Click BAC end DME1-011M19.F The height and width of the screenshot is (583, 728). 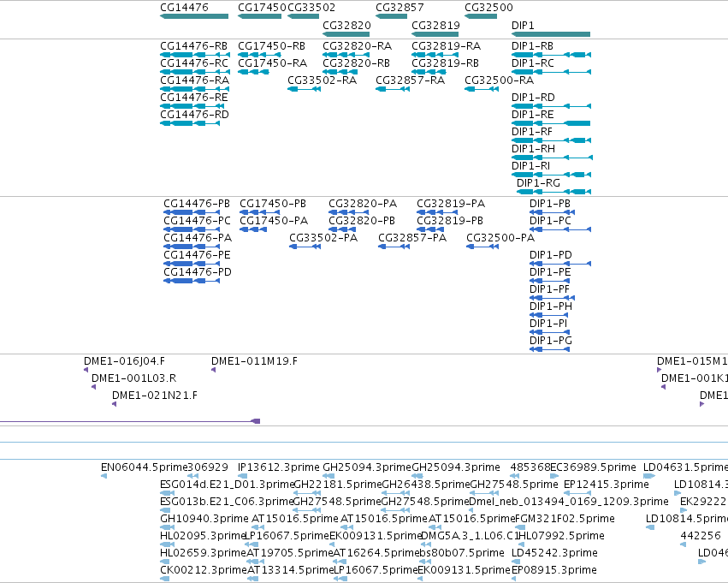click(254, 361)
